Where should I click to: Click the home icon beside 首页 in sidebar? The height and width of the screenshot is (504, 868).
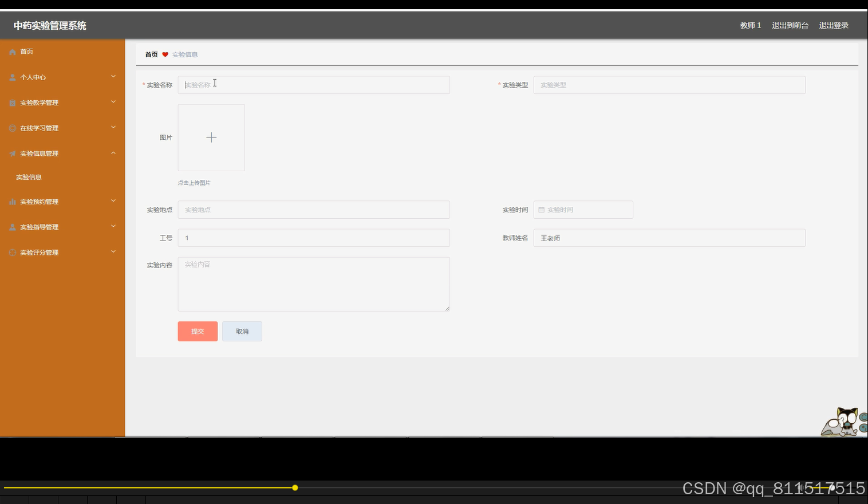13,52
